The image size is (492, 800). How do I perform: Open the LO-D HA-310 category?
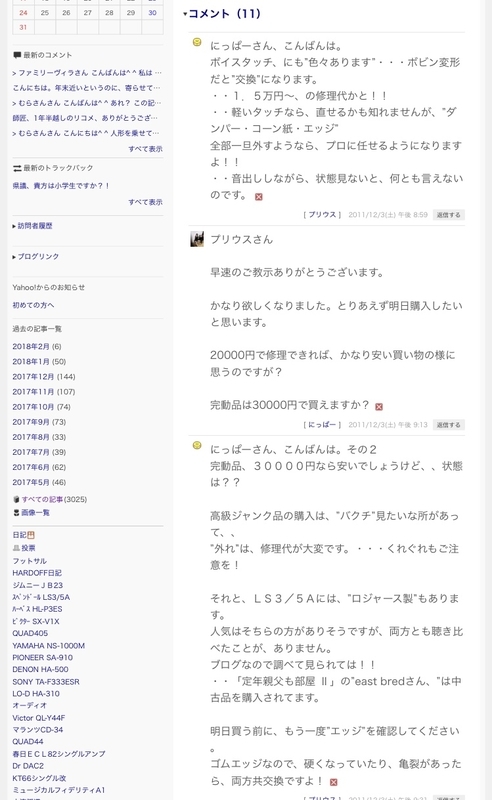click(x=36, y=693)
